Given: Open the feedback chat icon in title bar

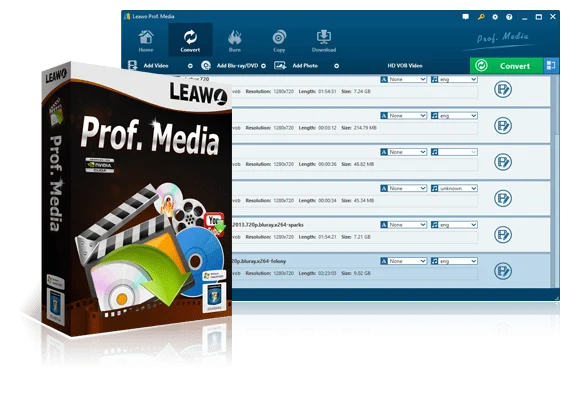Looking at the screenshot, I should point(466,17).
